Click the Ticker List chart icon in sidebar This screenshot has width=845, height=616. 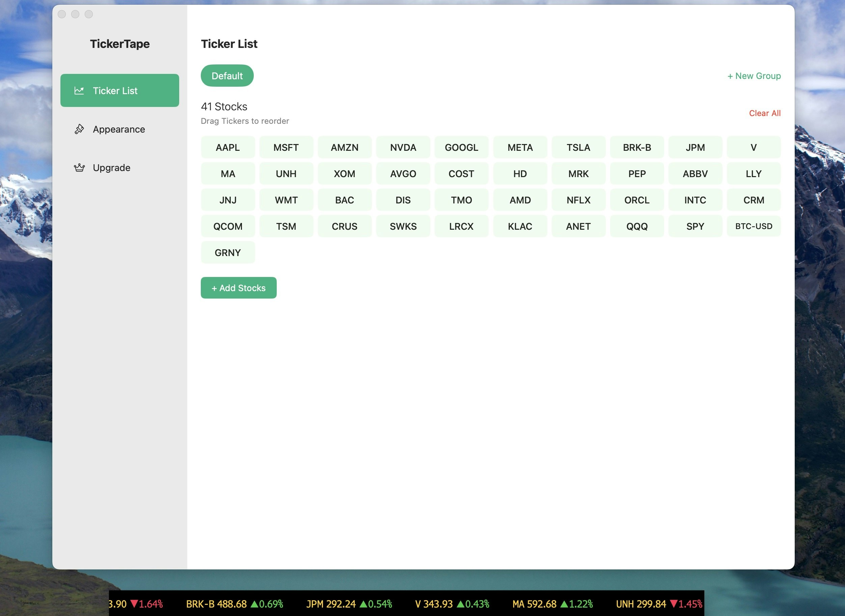click(x=79, y=91)
